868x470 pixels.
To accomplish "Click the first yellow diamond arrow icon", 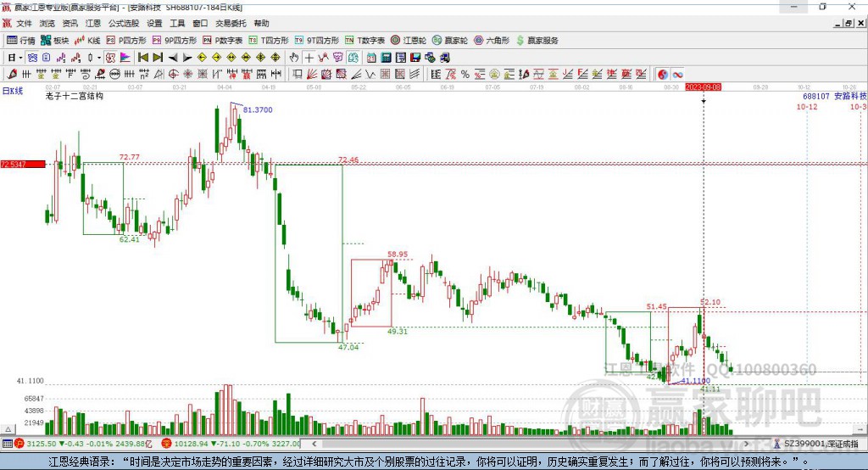I will [x=202, y=58].
